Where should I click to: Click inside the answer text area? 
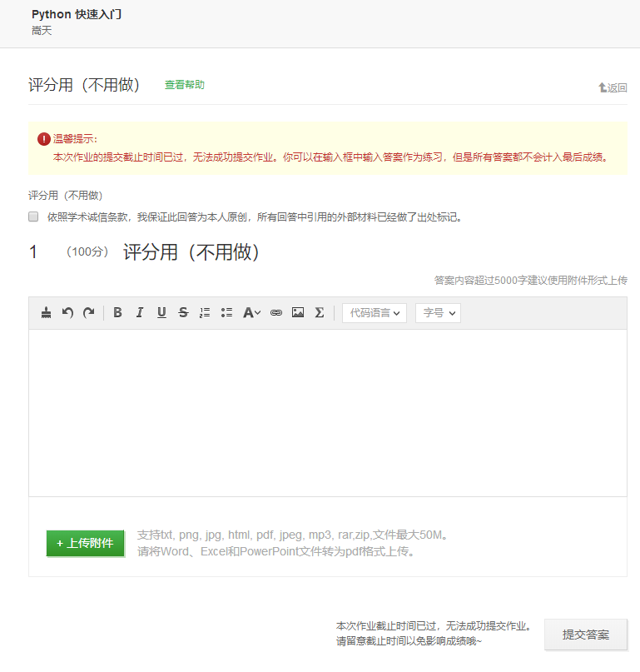click(327, 412)
